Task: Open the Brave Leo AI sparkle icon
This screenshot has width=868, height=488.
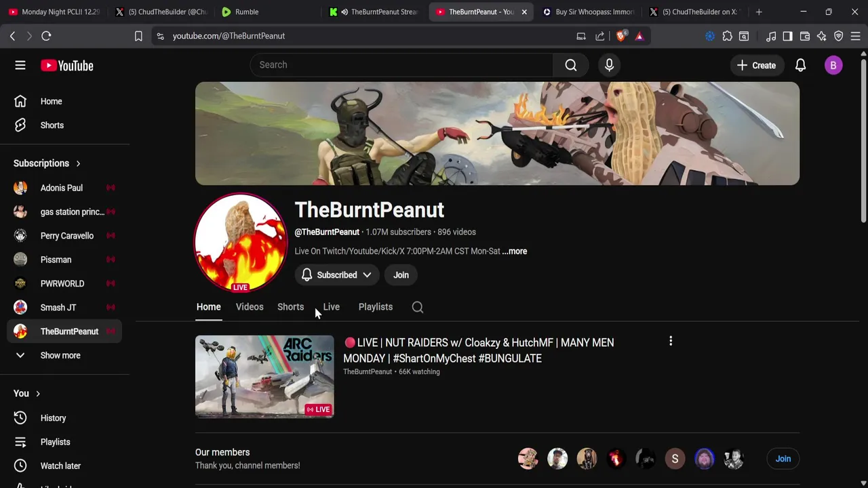Action: [x=822, y=36]
